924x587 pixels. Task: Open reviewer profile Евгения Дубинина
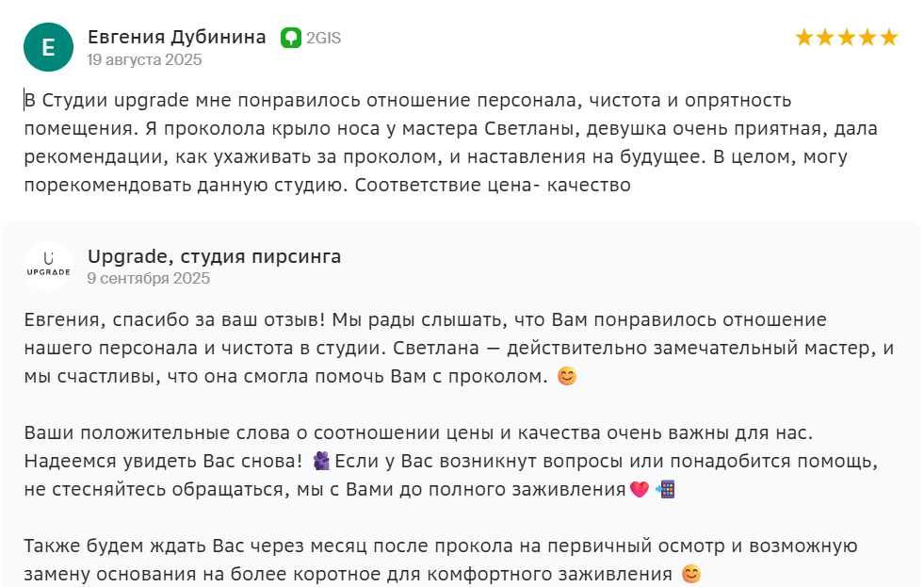[176, 37]
